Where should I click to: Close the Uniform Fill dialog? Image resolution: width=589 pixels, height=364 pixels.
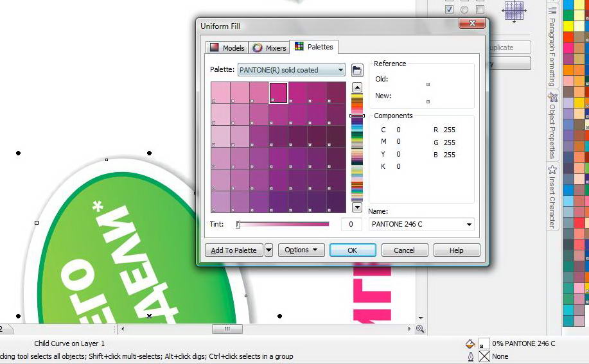click(x=472, y=23)
